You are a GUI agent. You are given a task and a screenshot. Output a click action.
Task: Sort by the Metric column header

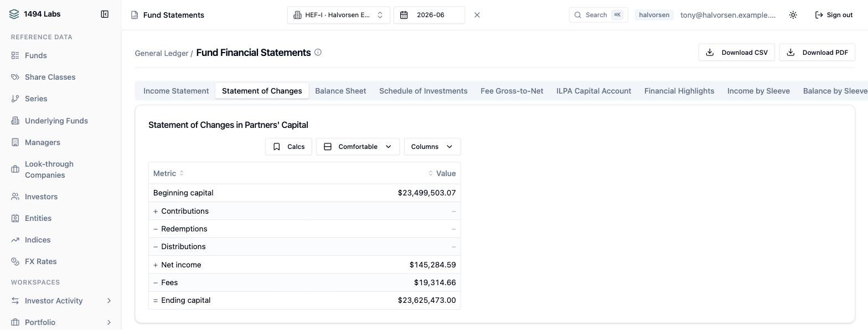pyautogui.click(x=168, y=173)
